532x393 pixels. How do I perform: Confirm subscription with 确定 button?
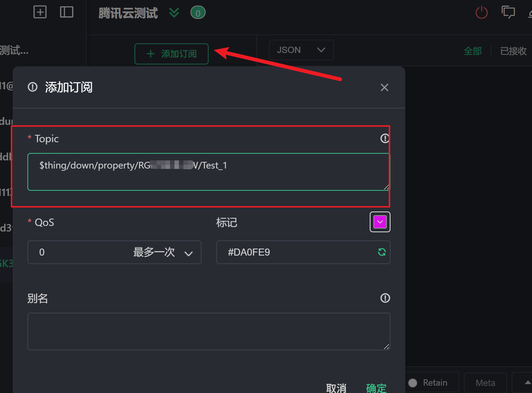(x=376, y=388)
